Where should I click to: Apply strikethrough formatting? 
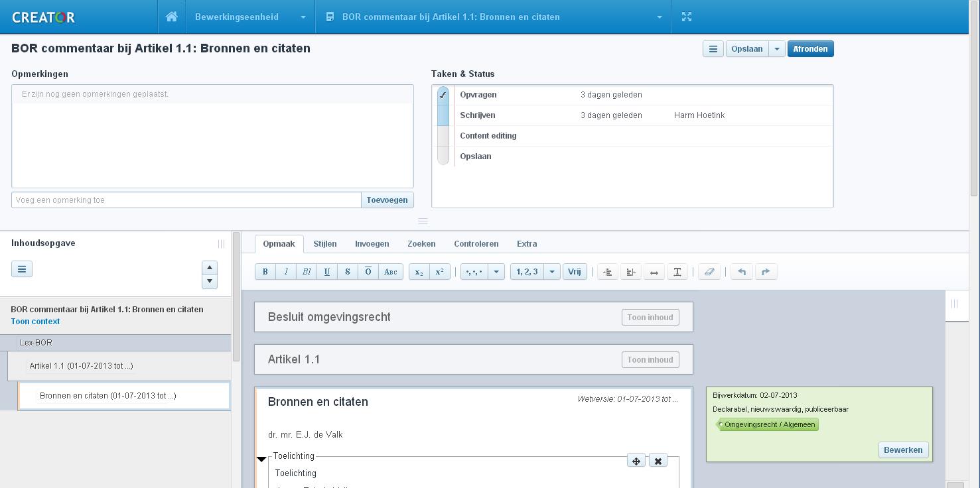pyautogui.click(x=347, y=272)
